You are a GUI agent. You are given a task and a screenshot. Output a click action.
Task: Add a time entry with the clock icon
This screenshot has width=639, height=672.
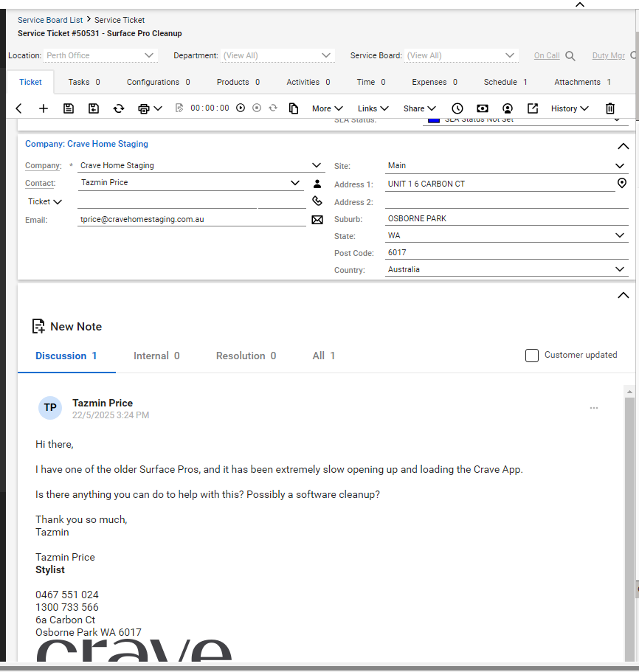click(x=457, y=108)
